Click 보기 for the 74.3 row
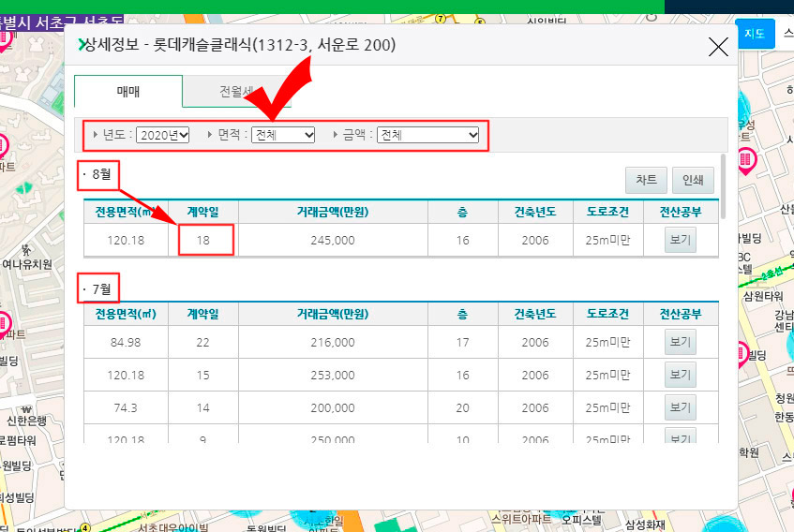794x532 pixels. 680,407
